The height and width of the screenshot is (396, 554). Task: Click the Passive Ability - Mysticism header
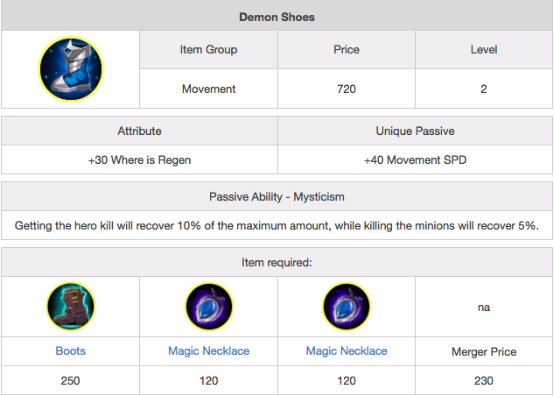pyautogui.click(x=277, y=196)
